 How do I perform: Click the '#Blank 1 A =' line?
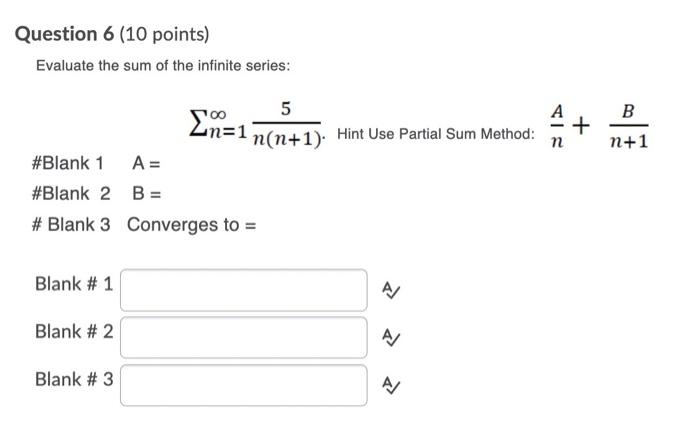pyautogui.click(x=96, y=163)
